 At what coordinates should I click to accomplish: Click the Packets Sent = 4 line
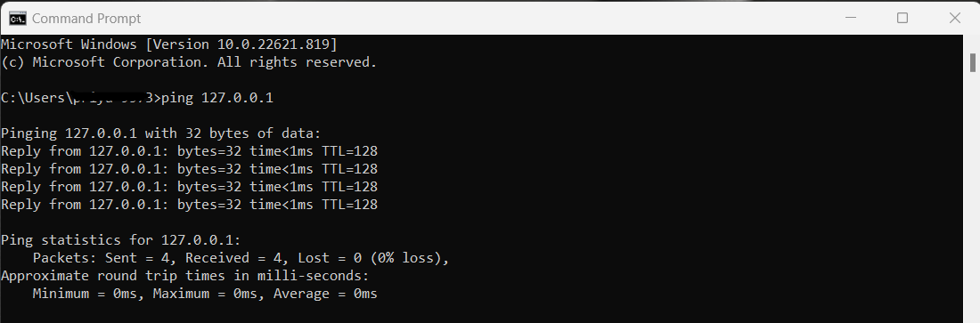click(x=241, y=258)
